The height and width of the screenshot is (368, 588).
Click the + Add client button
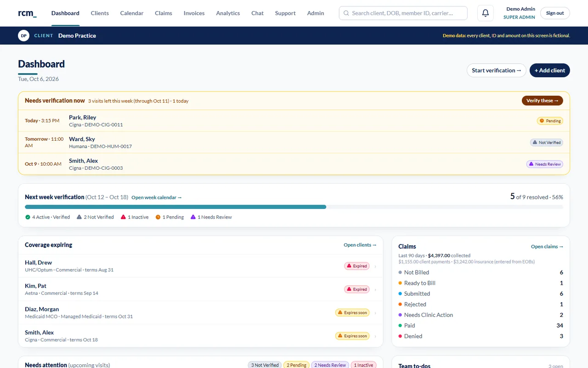[x=550, y=70]
